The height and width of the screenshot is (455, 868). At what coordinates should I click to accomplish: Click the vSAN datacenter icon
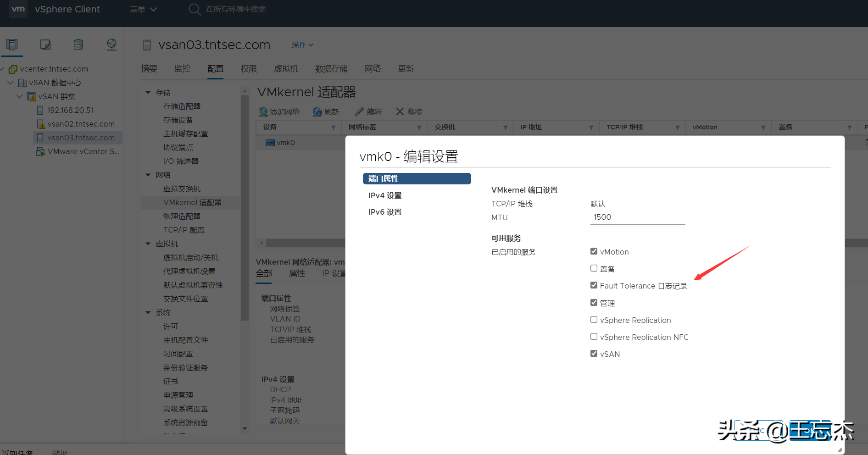(22, 83)
